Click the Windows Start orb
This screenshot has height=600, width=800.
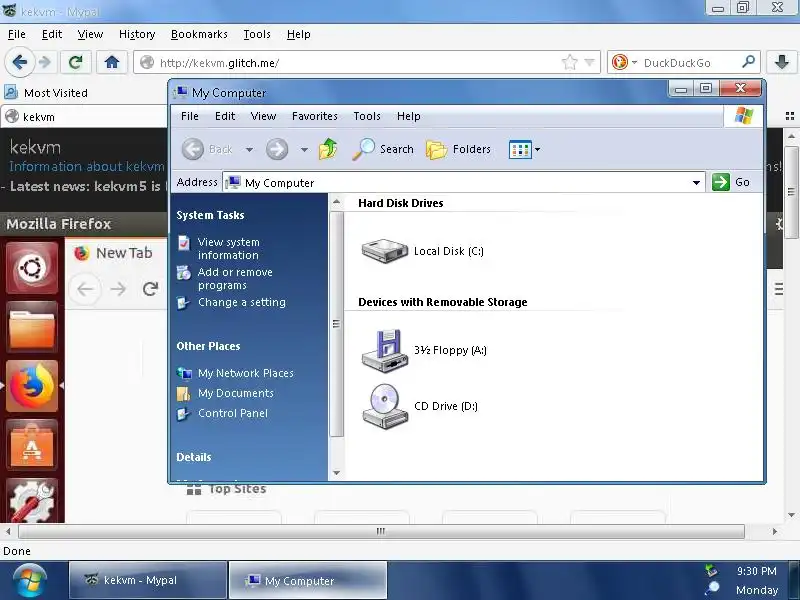click(30, 580)
